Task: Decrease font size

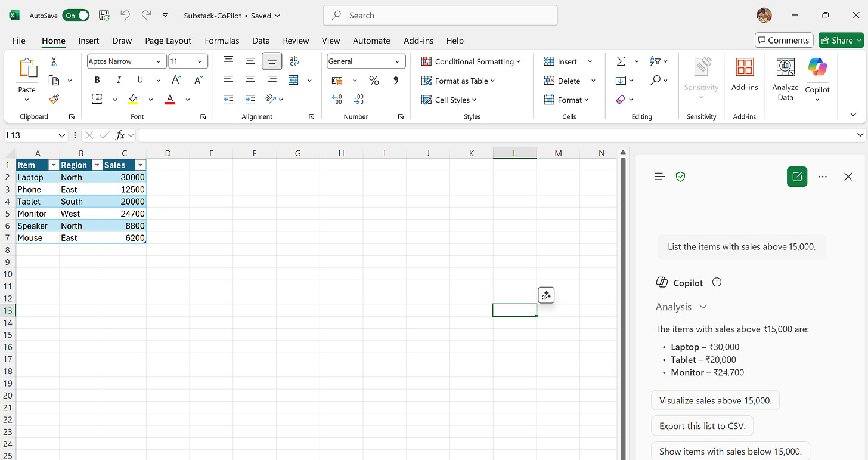Action: tap(199, 80)
